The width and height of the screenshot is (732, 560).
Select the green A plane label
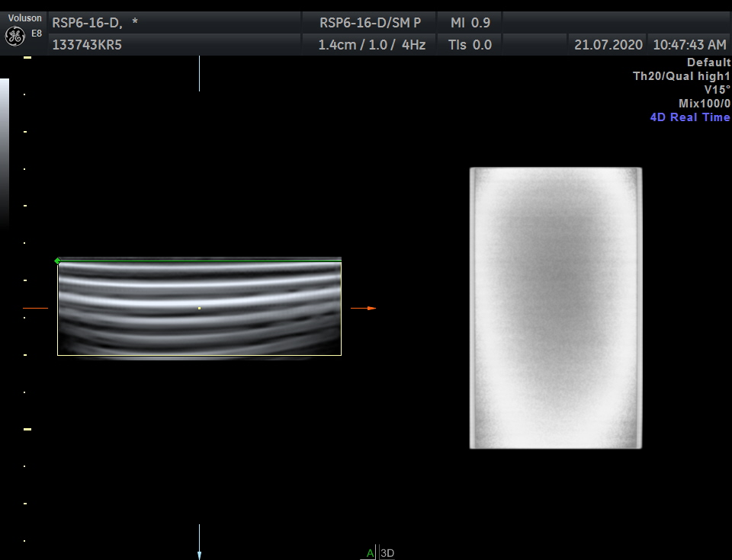pos(370,553)
